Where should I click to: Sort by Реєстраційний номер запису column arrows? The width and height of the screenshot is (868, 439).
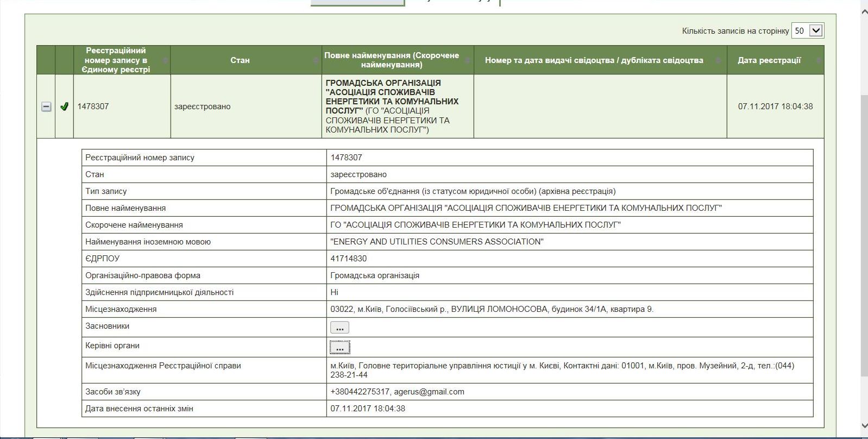pyautogui.click(x=165, y=60)
